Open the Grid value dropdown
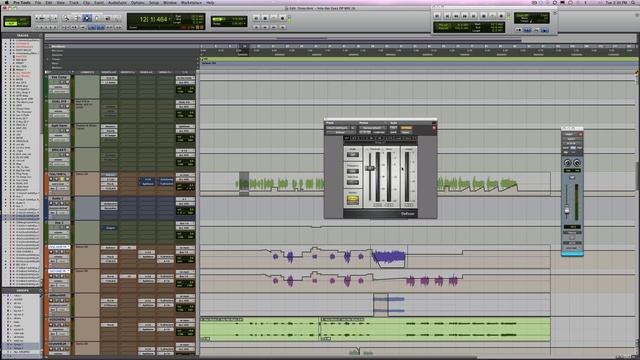The height and width of the screenshot is (360, 640). pos(246,18)
